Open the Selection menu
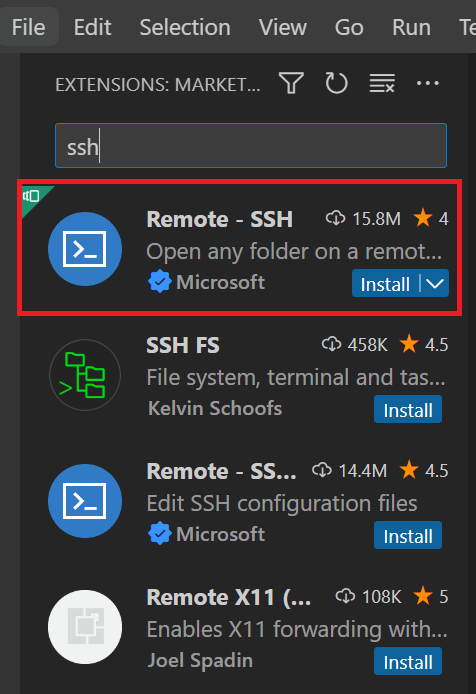Viewport: 476px width, 694px height. [x=185, y=27]
